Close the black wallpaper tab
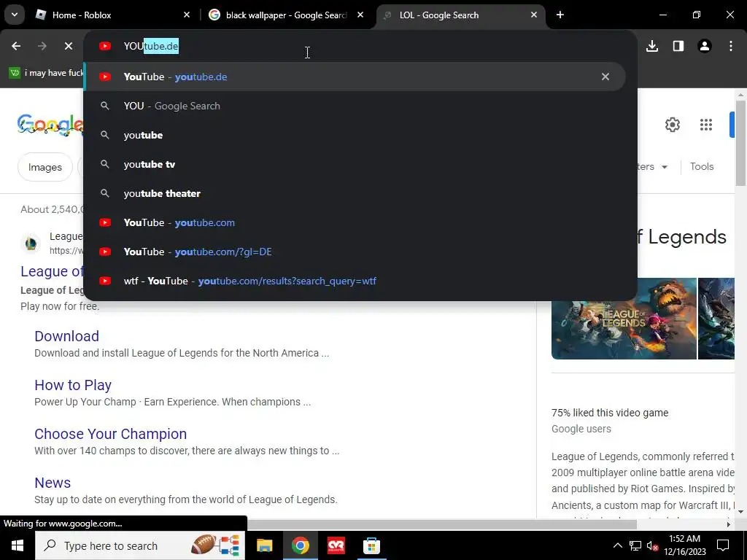Image resolution: width=747 pixels, height=560 pixels. pyautogui.click(x=360, y=15)
